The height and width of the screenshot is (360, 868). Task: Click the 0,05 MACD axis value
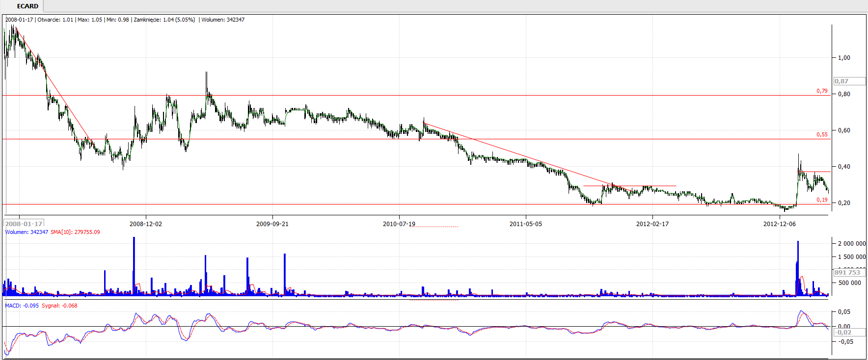click(844, 312)
